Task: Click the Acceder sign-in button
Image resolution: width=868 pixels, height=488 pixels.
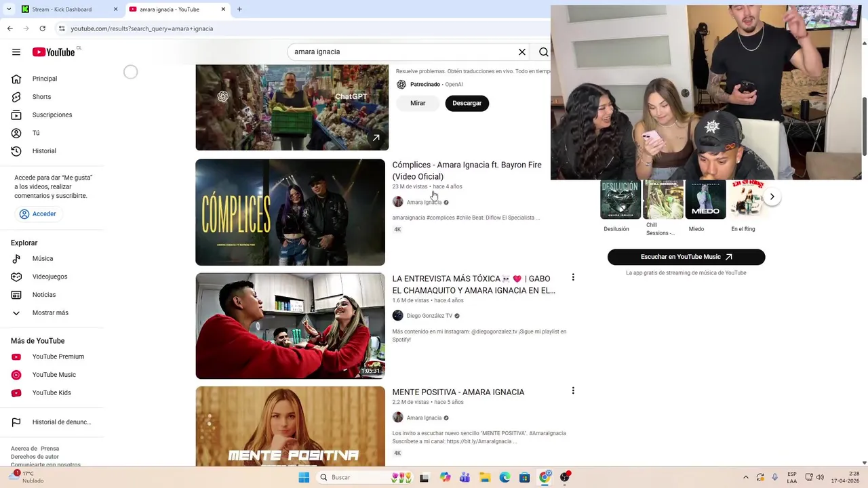Action: coord(38,214)
